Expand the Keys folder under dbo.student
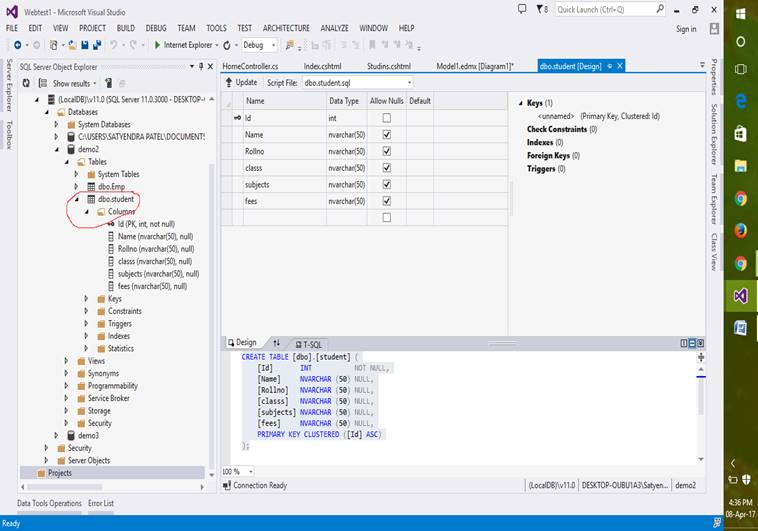This screenshot has height=531, width=758. (85, 299)
